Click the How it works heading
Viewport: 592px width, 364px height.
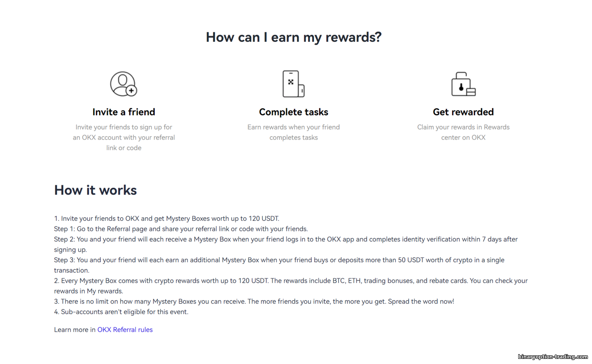[x=96, y=190]
